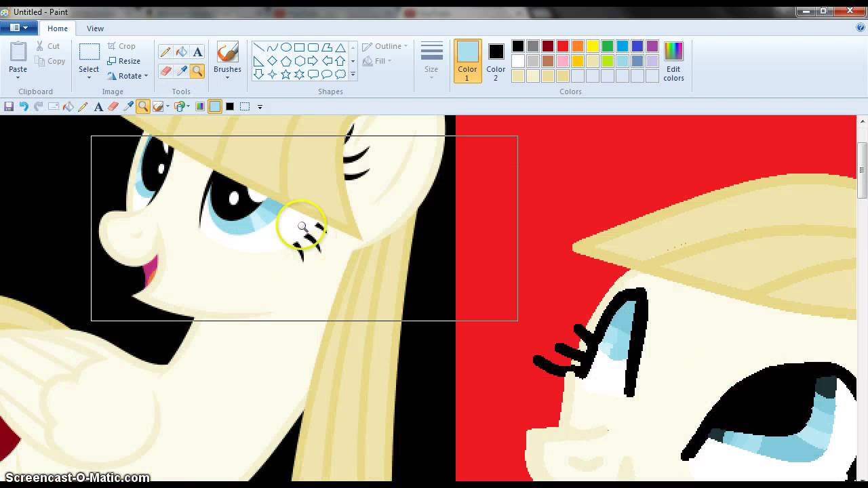Choose the Right arrow shape
This screenshot has width=868, height=488.
[313, 61]
